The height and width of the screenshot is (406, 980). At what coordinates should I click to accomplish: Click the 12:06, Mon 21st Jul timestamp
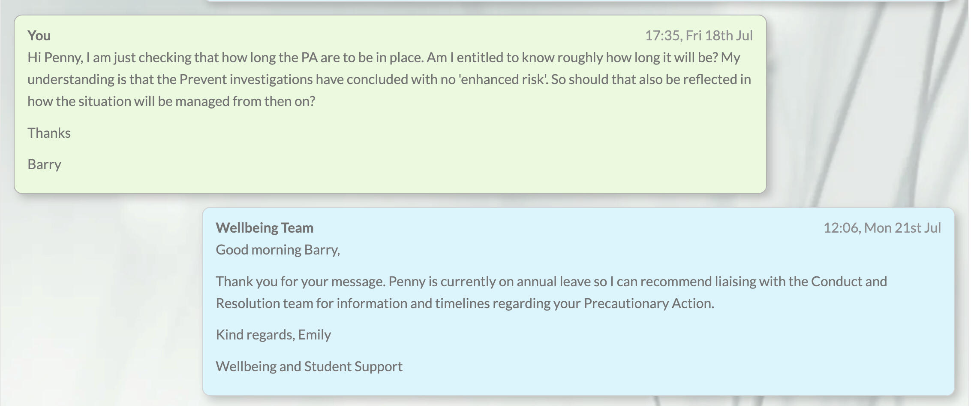882,228
